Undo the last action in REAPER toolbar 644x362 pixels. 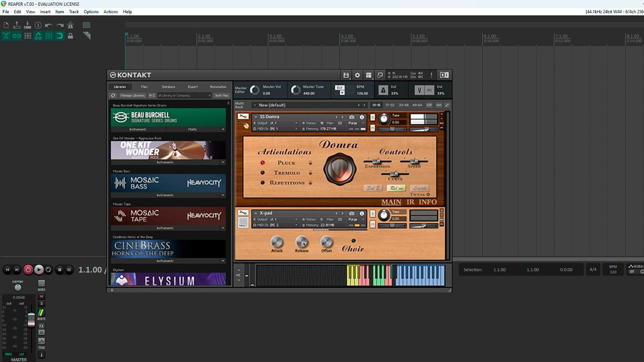(49, 25)
